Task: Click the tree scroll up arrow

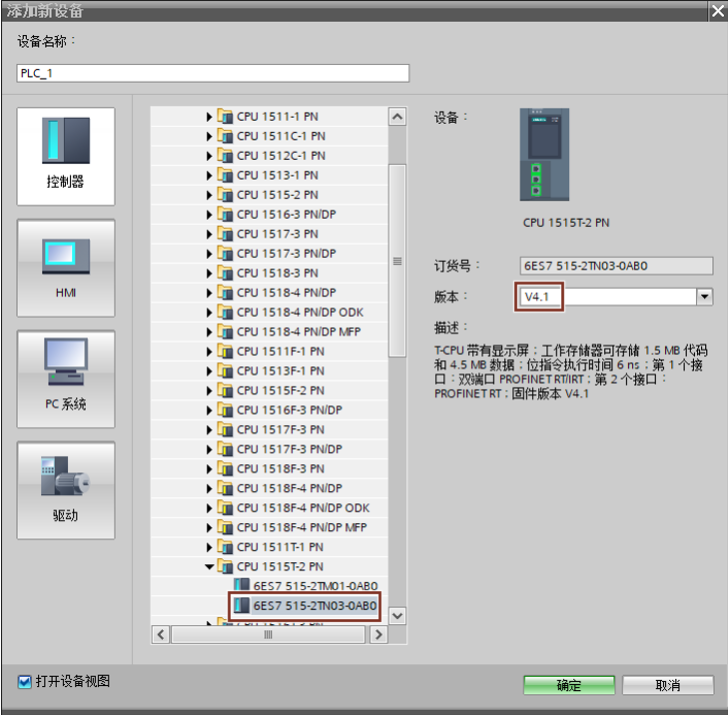Action: (x=397, y=117)
